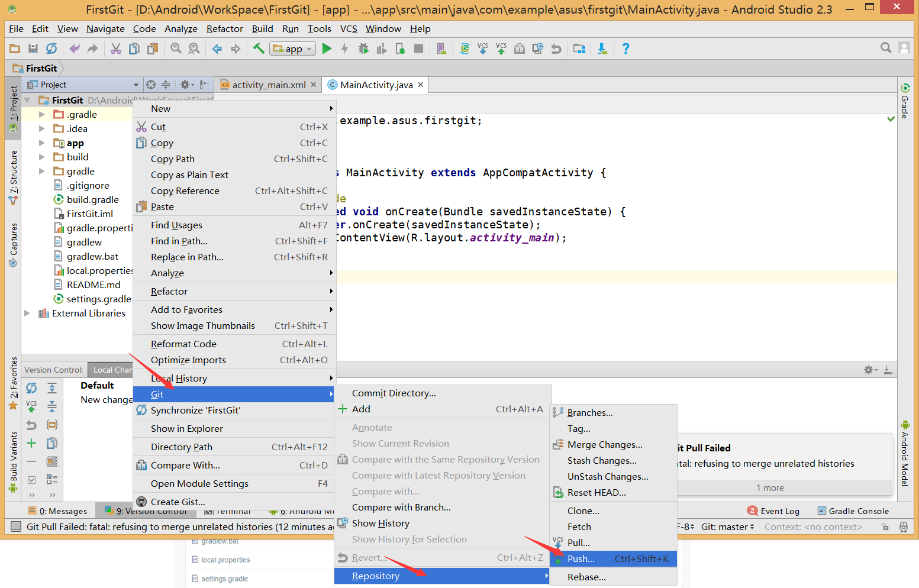Click the Scroll from Source target icon

(x=151, y=85)
